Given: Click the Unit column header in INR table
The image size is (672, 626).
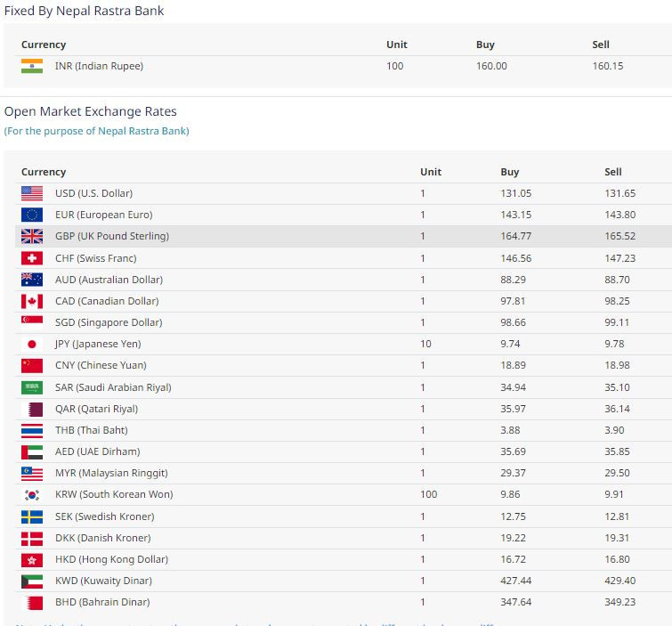Looking at the screenshot, I should 396,45.
